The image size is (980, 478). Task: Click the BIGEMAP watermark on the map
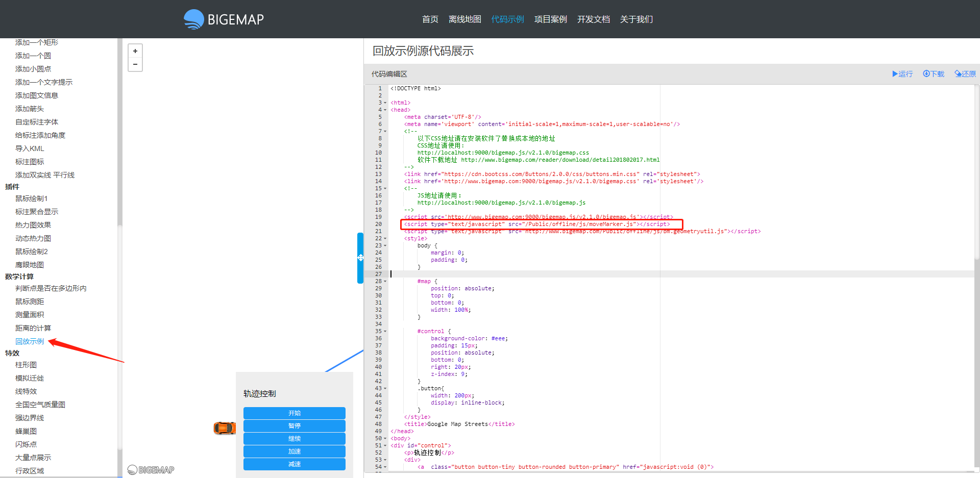pos(151,469)
